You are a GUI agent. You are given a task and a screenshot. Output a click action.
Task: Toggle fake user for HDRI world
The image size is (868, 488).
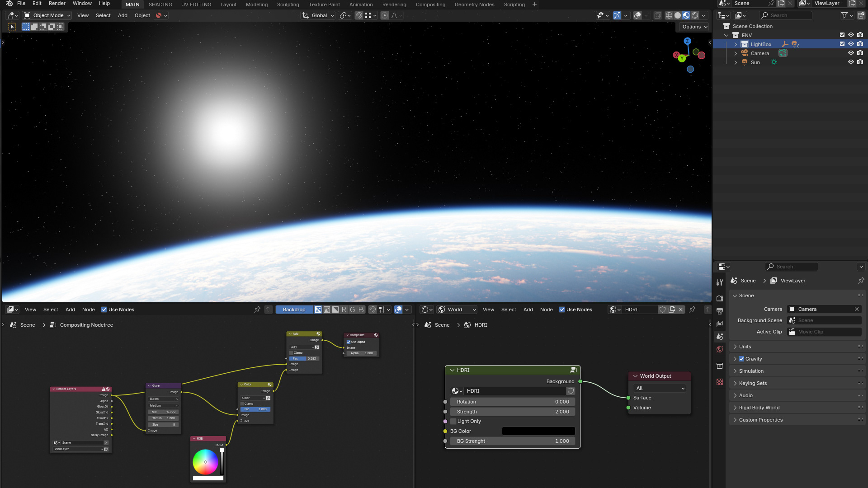[662, 310]
